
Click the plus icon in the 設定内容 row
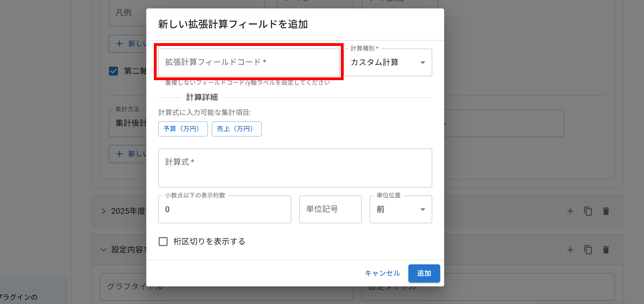click(x=570, y=250)
